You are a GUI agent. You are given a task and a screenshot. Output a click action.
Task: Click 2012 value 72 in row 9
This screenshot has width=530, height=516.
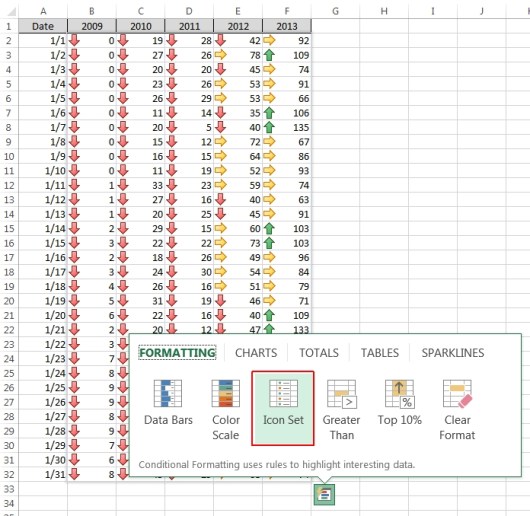(238, 142)
